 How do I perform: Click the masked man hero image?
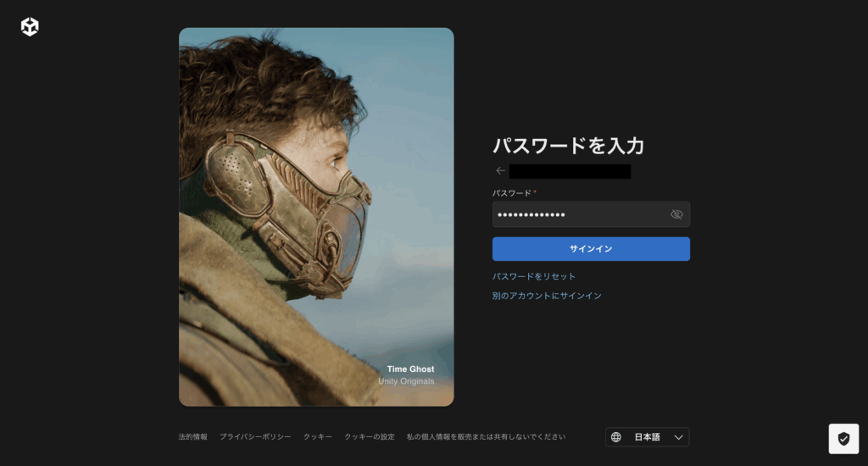[x=315, y=212]
